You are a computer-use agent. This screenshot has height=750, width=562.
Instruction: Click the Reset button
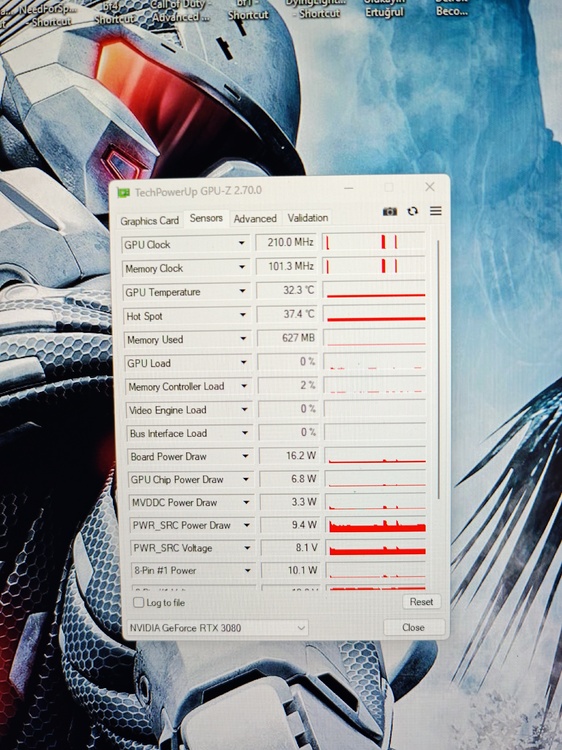tap(421, 602)
